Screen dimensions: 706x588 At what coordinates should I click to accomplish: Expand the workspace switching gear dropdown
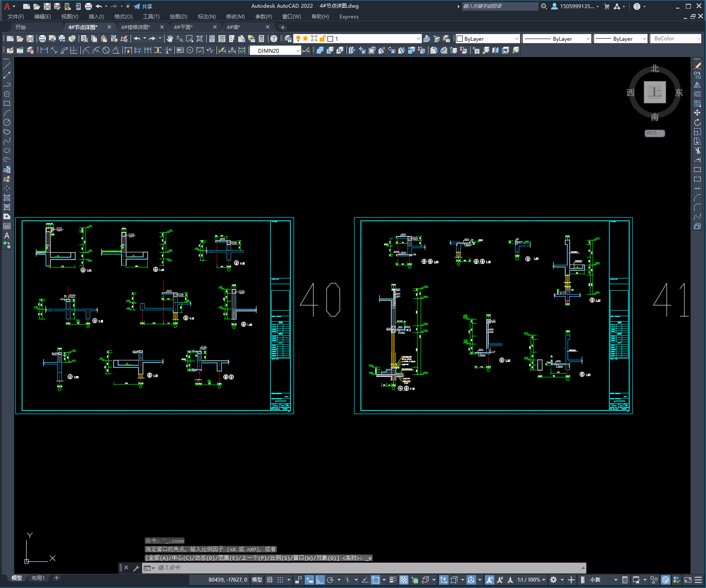coord(562,580)
